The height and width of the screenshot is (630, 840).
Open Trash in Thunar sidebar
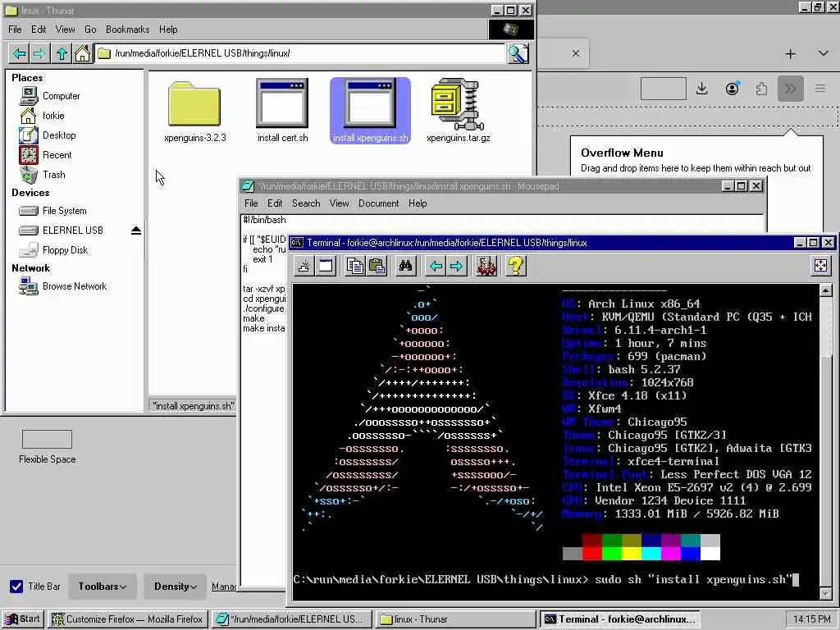click(43, 175)
